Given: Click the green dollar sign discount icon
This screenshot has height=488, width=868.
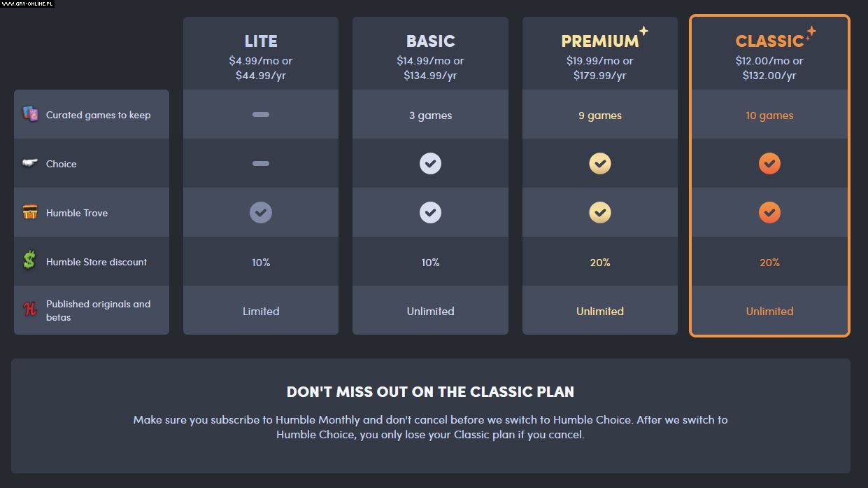Looking at the screenshot, I should (x=29, y=260).
